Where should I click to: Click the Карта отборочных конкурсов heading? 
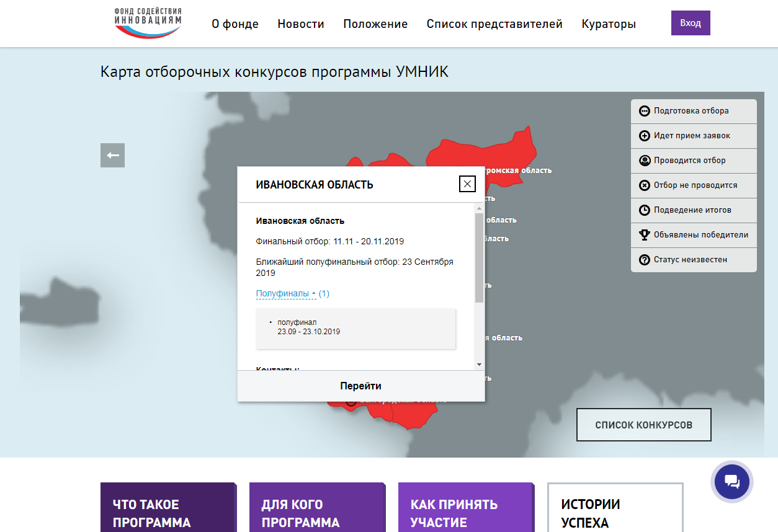pos(274,72)
